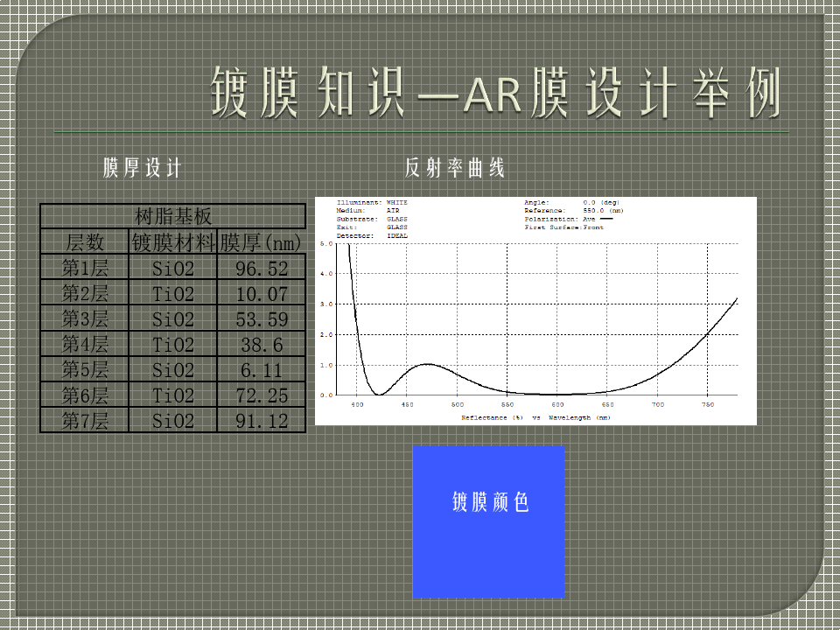Click the SiO2 cell in 第7层 row
The image size is (840, 630).
[173, 420]
